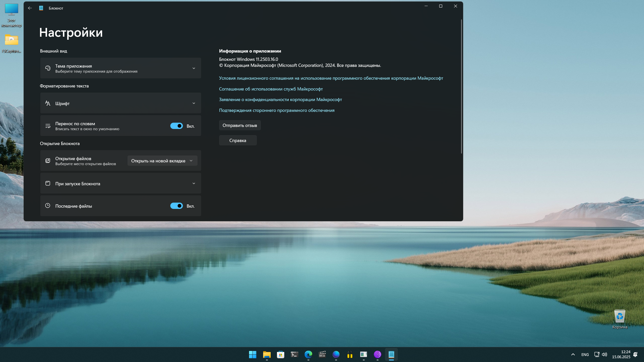This screenshot has height=362, width=644.
Task: Click the back arrow in Notepad
Action: pos(30,8)
